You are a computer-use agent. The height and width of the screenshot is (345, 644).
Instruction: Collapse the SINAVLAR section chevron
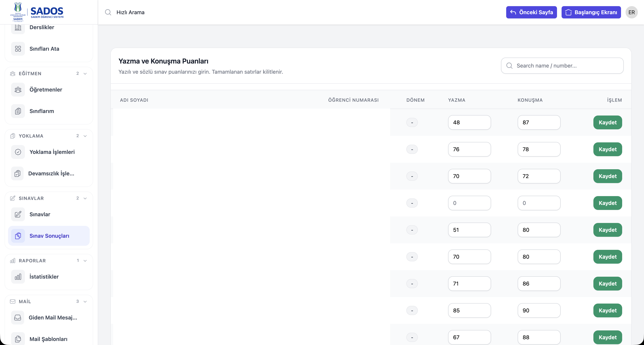pyautogui.click(x=85, y=198)
